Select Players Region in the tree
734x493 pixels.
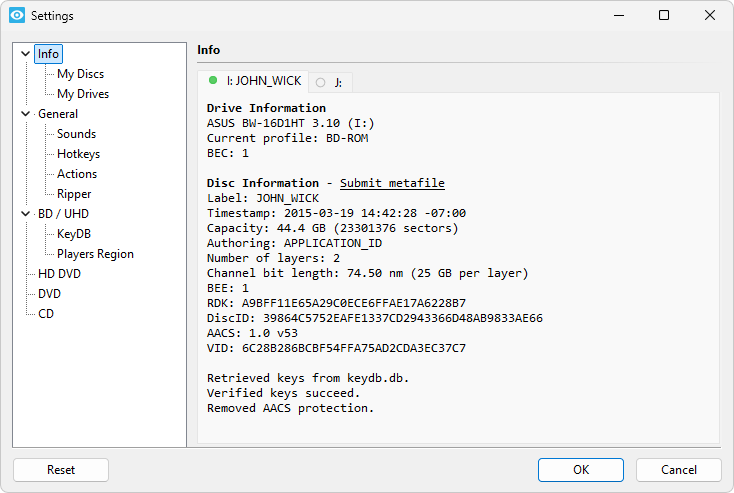pyautogui.click(x=95, y=254)
